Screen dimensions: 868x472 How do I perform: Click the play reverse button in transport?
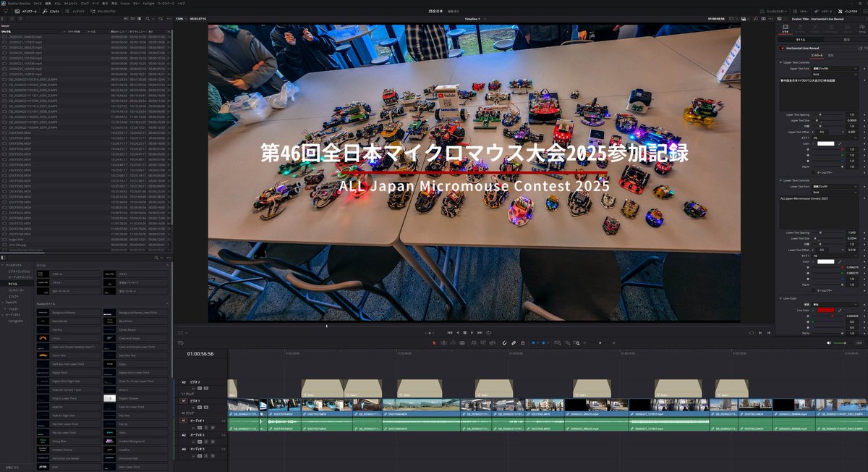[457, 332]
